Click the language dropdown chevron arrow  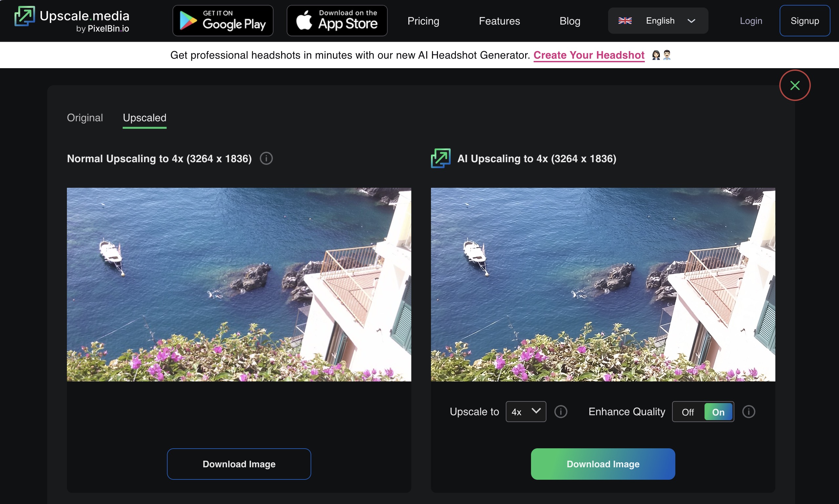[x=691, y=21]
